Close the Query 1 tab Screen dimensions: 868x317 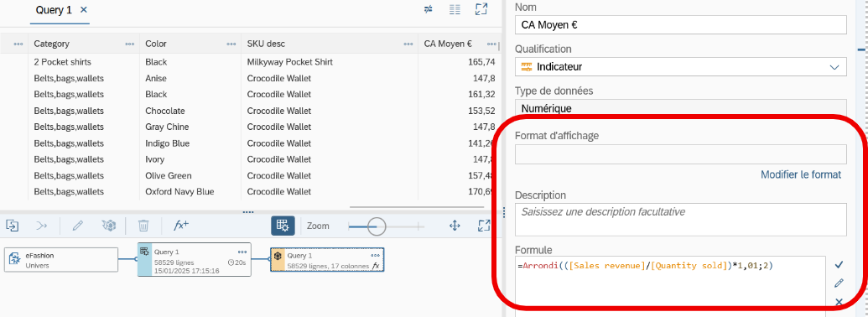(84, 10)
